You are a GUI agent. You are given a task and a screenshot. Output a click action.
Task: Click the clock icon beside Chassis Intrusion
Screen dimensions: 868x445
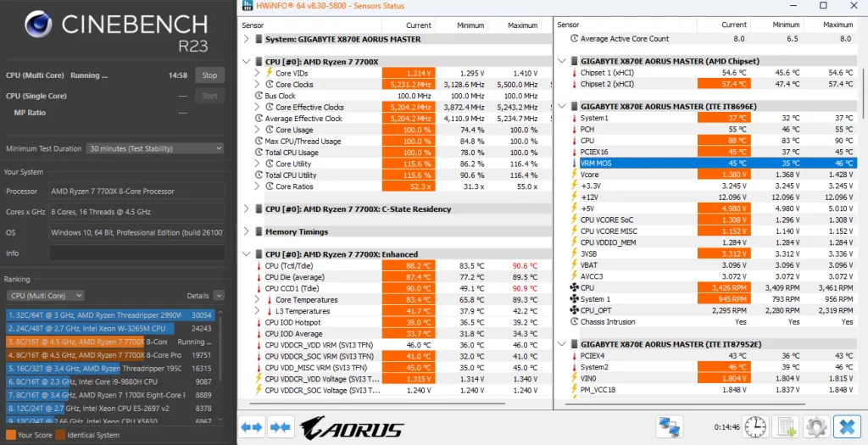click(x=574, y=321)
